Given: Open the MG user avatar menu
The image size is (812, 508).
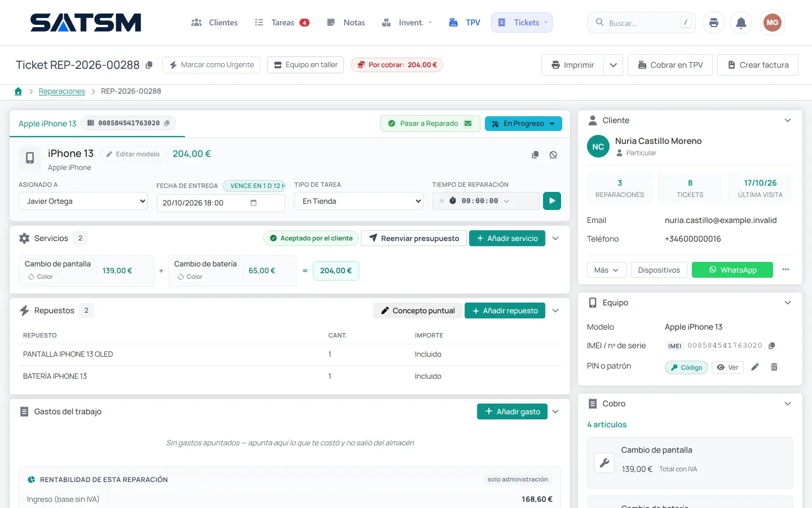Looking at the screenshot, I should tap(772, 23).
